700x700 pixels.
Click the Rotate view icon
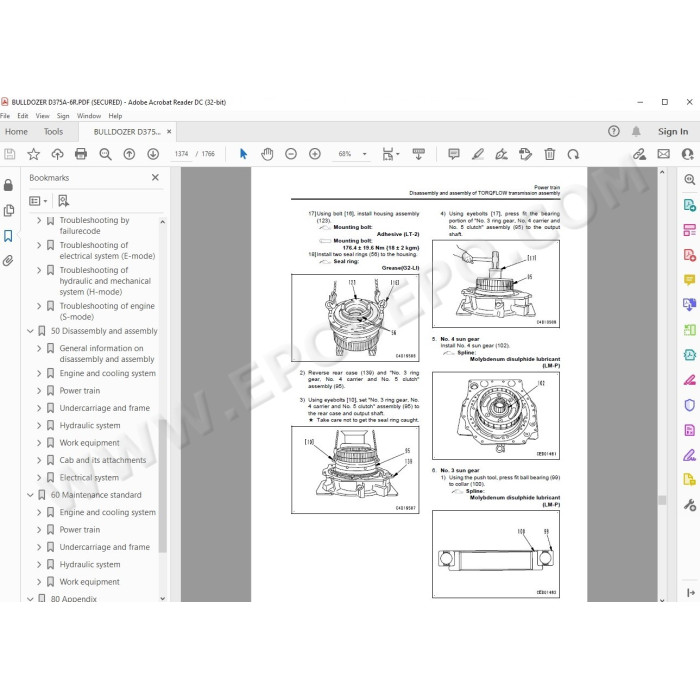click(x=573, y=154)
